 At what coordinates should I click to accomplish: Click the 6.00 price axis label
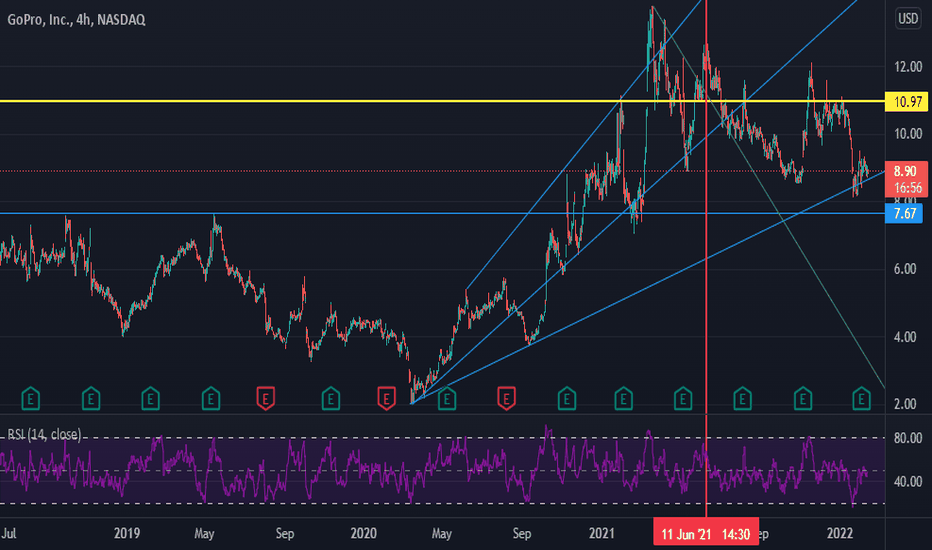(x=905, y=269)
